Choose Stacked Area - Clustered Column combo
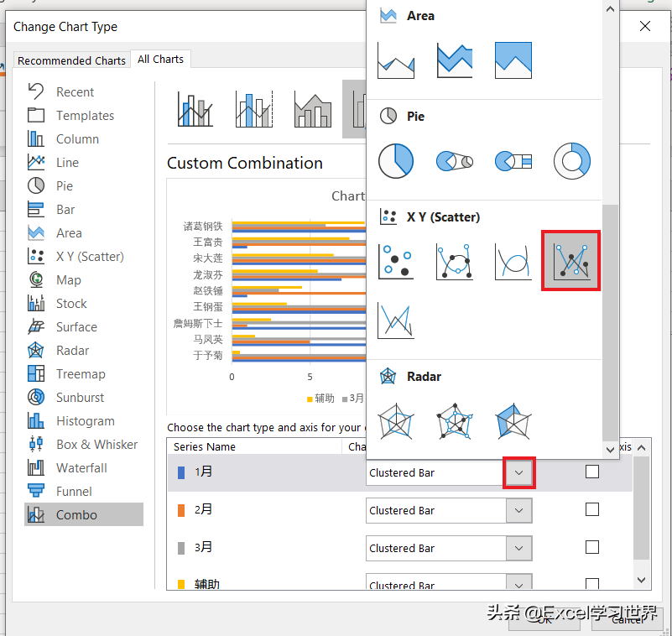Image resolution: width=672 pixels, height=636 pixels. pyautogui.click(x=313, y=110)
